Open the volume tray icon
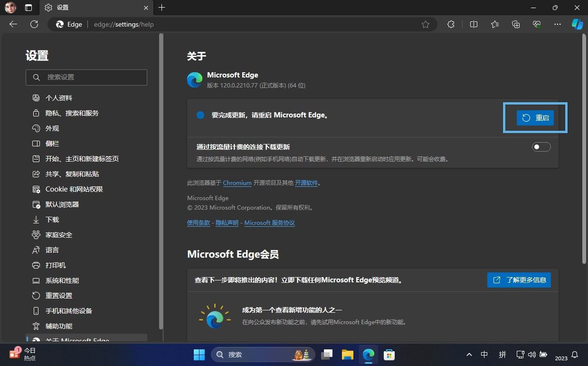 531,355
